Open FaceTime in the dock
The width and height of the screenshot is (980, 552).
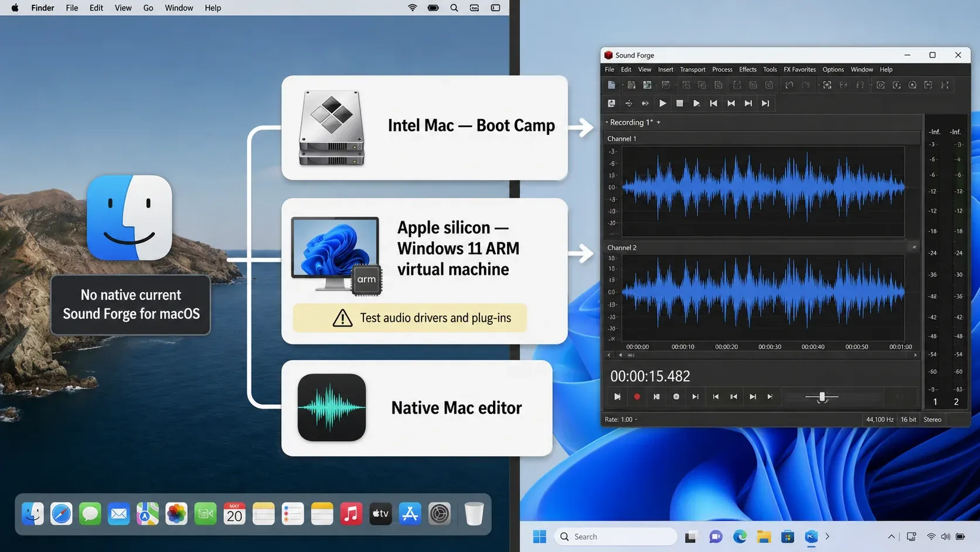206,514
